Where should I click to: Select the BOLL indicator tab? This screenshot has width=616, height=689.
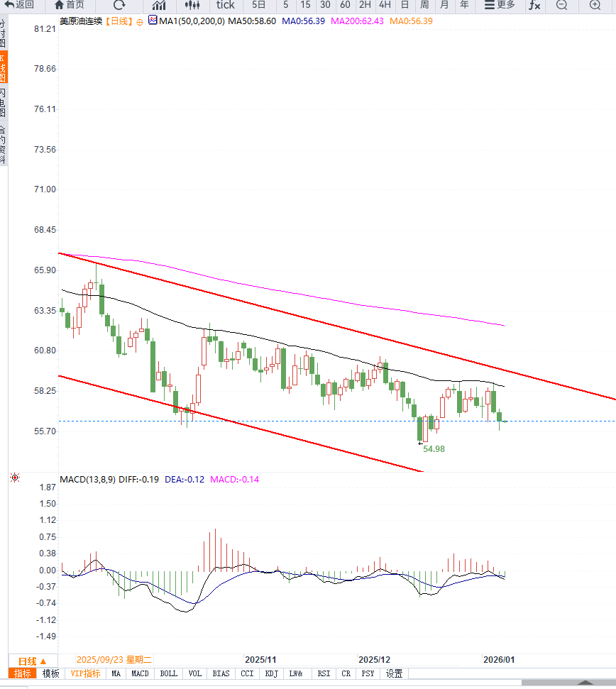(x=169, y=673)
